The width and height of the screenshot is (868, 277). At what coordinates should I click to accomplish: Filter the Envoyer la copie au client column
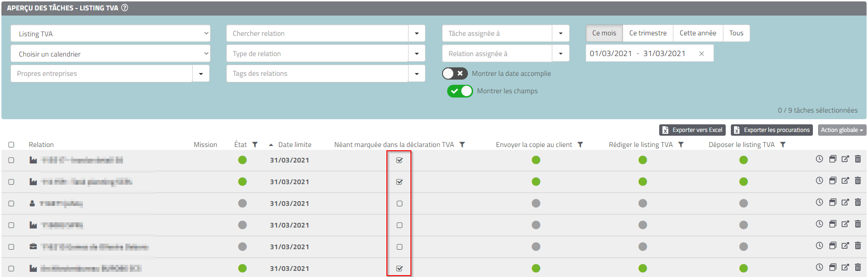click(581, 145)
